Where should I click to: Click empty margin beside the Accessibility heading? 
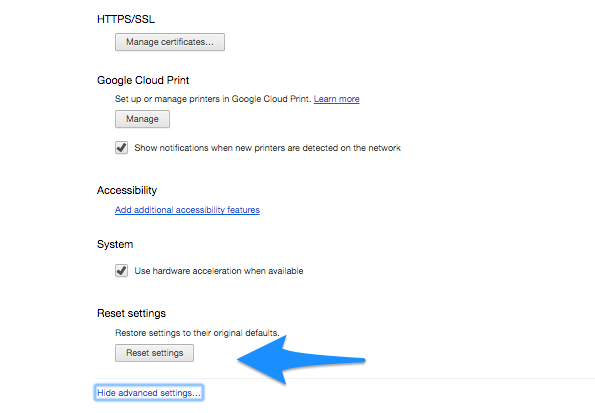click(342, 190)
